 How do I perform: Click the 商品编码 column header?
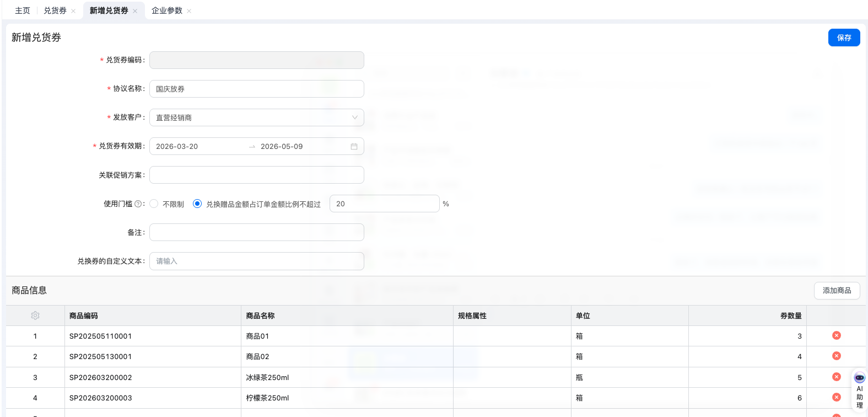(153, 316)
